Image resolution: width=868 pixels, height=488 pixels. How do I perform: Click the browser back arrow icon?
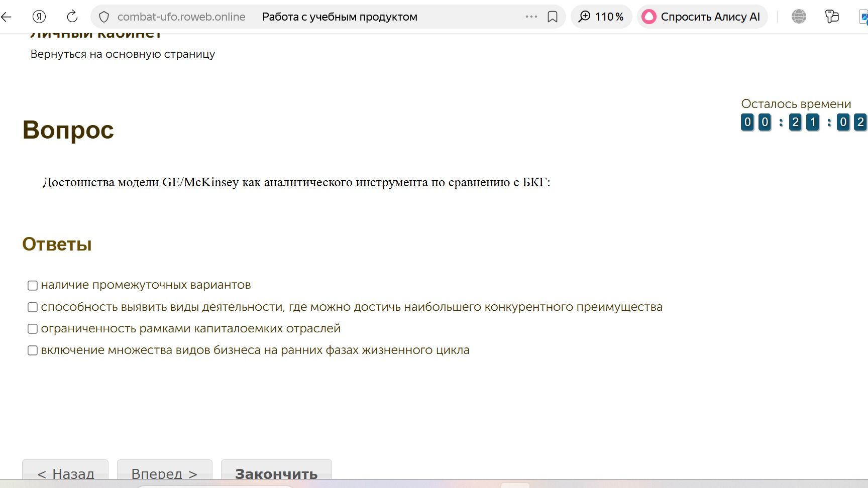(x=6, y=17)
